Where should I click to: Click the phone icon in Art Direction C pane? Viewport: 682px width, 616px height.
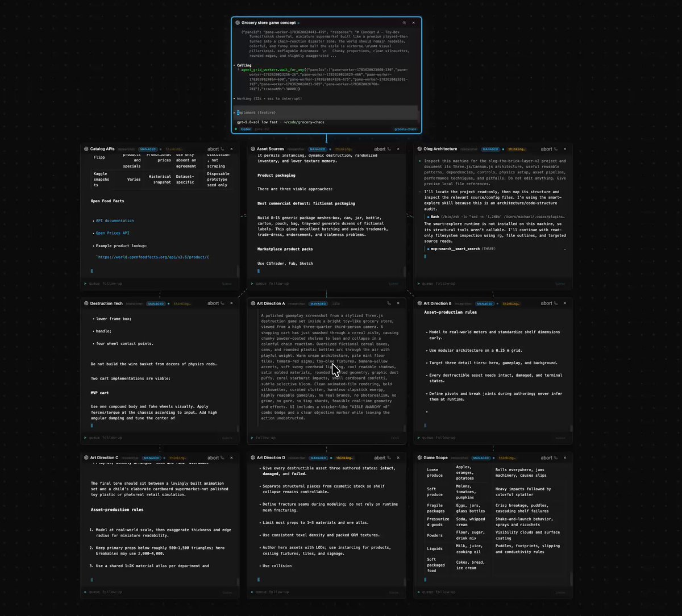tap(222, 457)
